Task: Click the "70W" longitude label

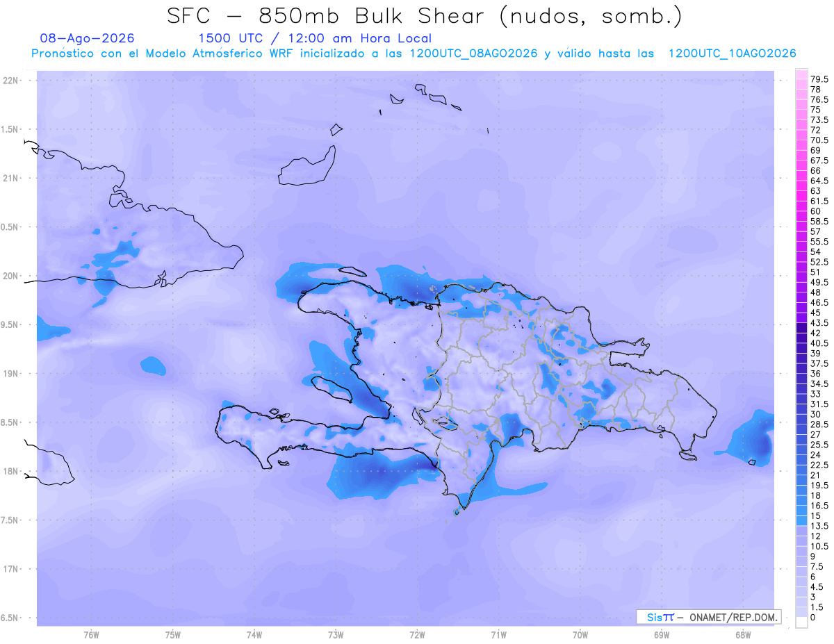Action: coord(580,635)
